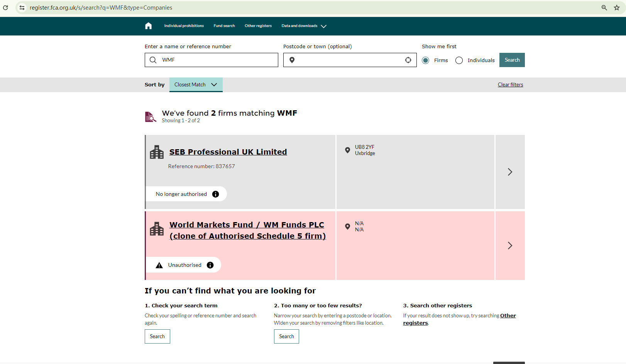This screenshot has width=626, height=364.
Task: Click location pin beside UB8 2YF Uxbridge
Action: [347, 150]
